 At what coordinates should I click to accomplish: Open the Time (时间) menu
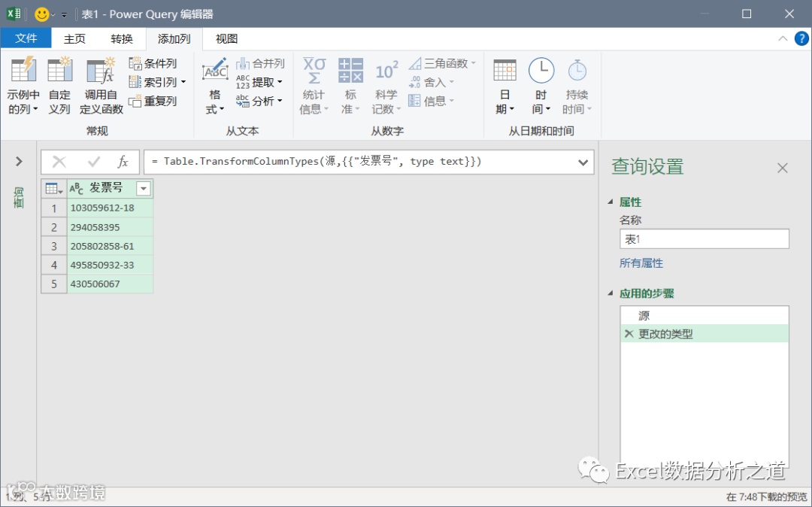pos(541,86)
